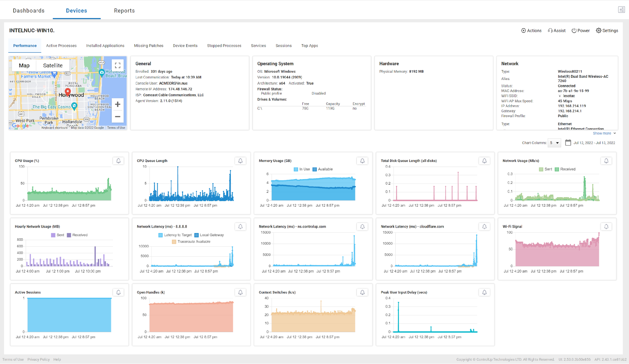Open the calendar date picker icon
This screenshot has height=364, width=629.
click(568, 142)
